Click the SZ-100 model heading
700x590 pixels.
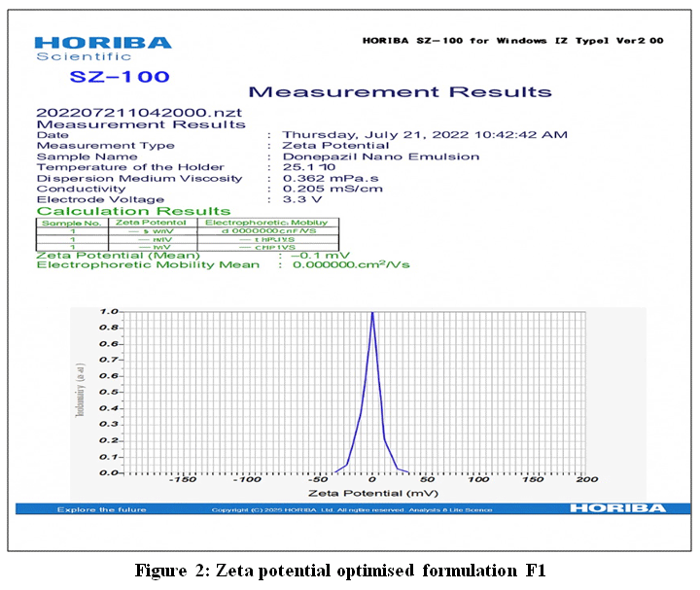(120, 77)
